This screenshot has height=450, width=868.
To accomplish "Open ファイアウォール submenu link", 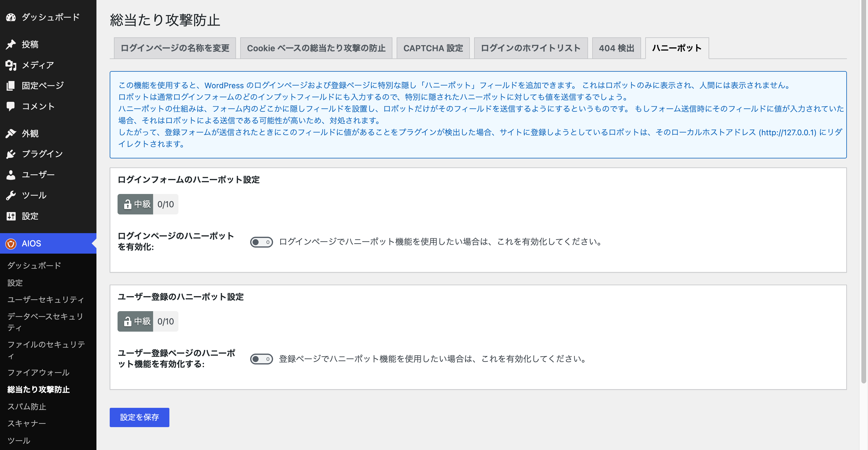I will [x=38, y=373].
